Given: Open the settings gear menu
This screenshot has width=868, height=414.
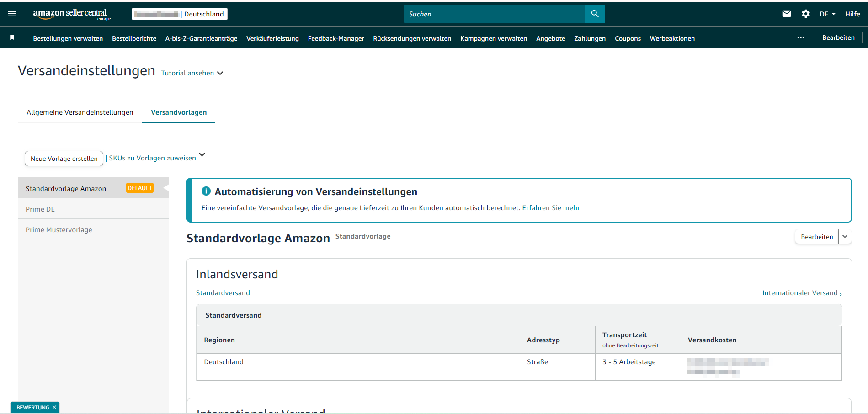Looking at the screenshot, I should (805, 14).
